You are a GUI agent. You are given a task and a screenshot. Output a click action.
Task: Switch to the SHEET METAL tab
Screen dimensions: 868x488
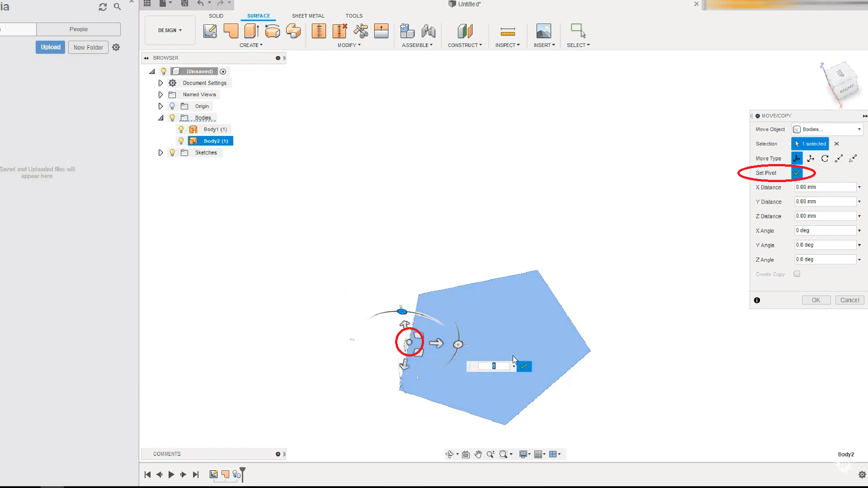click(x=308, y=16)
